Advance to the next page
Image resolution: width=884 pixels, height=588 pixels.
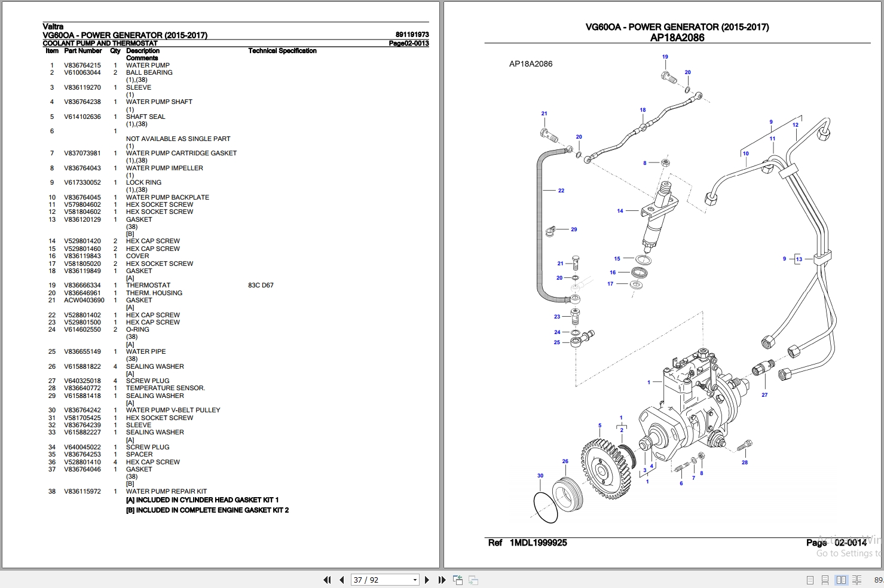pyautogui.click(x=427, y=580)
